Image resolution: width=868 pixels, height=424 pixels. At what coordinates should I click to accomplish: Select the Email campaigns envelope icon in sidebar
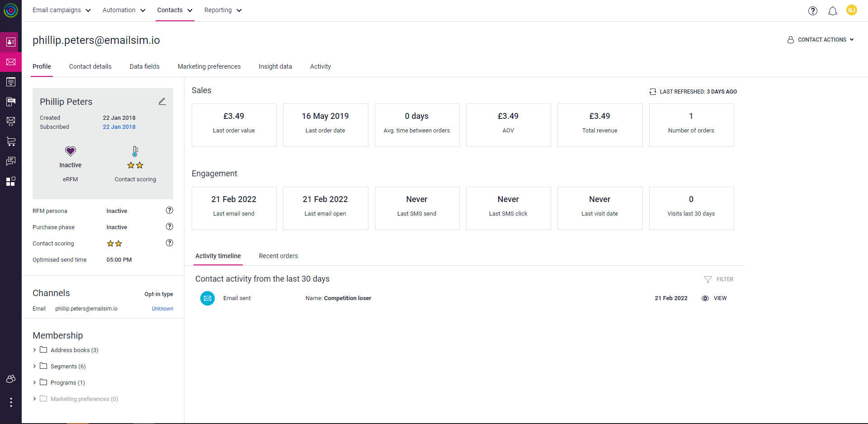[11, 62]
